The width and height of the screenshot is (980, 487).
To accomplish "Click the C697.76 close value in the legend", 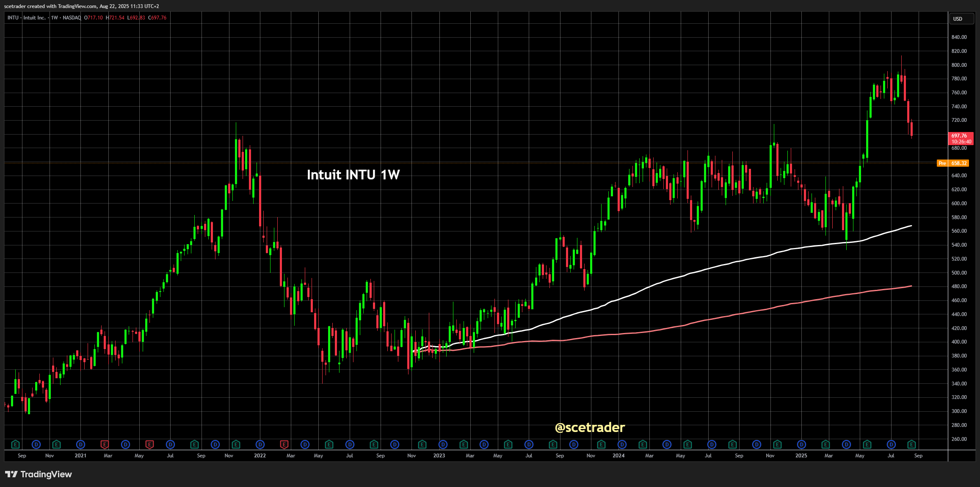I will pyautogui.click(x=157, y=18).
